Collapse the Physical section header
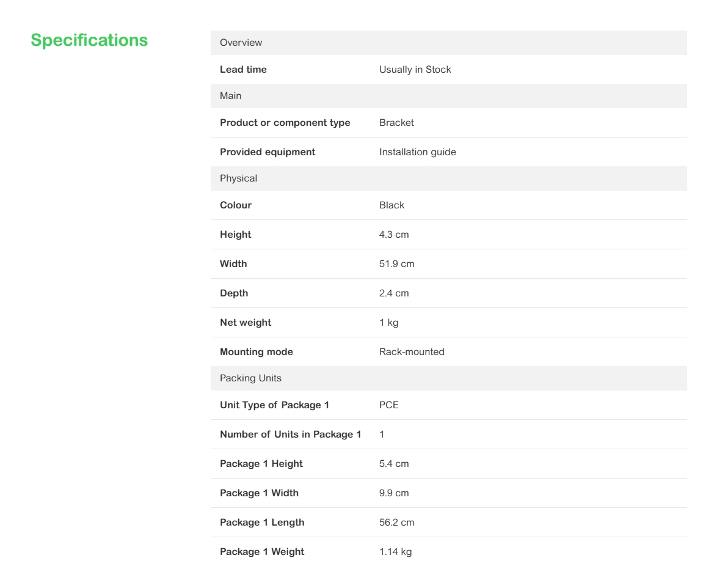 coord(238,178)
